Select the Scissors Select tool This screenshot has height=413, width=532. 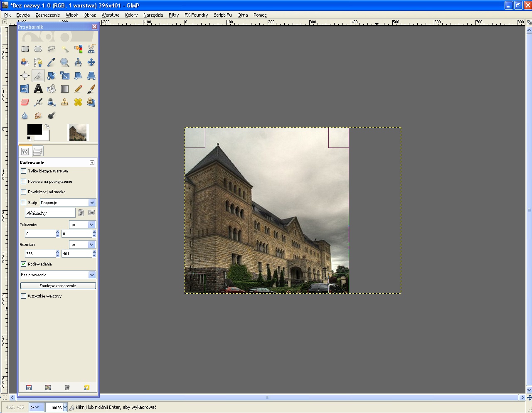(91, 49)
